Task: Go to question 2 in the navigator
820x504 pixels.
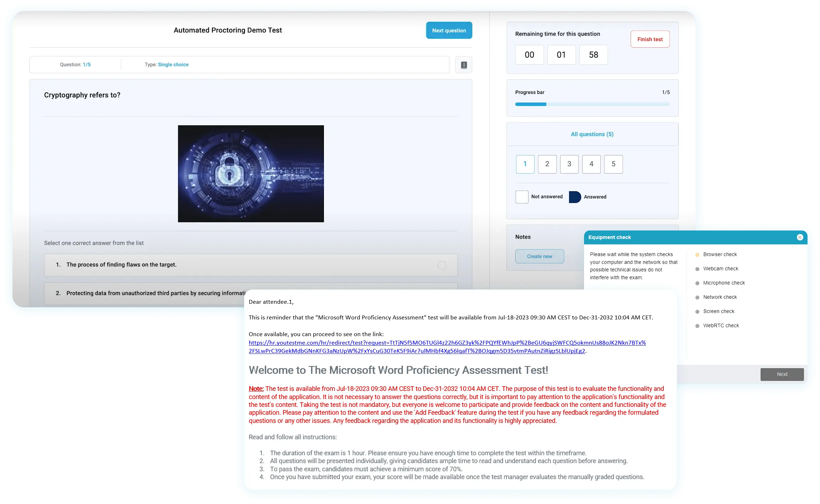Action: 547,164
